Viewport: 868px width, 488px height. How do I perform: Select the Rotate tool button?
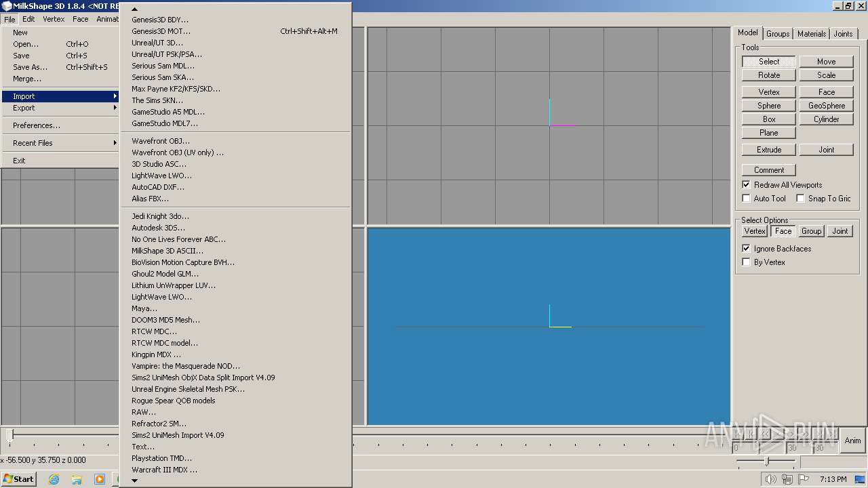click(x=769, y=75)
